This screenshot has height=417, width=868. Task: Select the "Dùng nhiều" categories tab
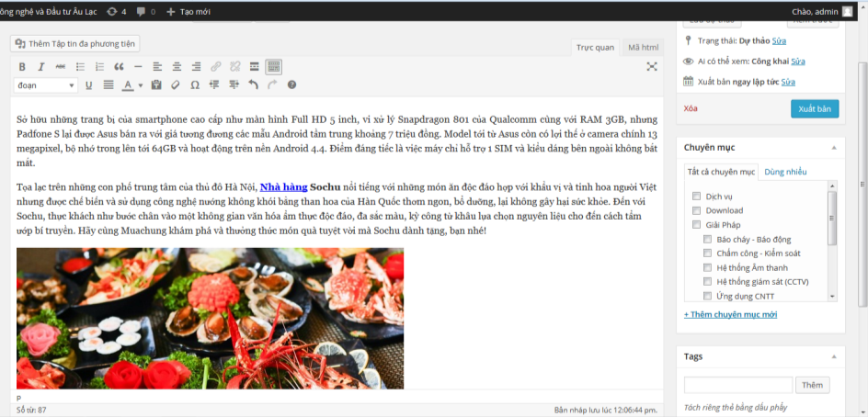[x=785, y=172]
